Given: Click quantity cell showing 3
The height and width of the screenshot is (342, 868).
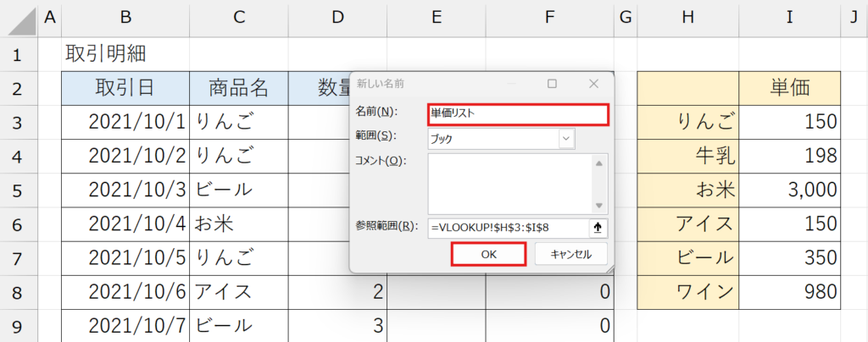Looking at the screenshot, I should (x=337, y=326).
